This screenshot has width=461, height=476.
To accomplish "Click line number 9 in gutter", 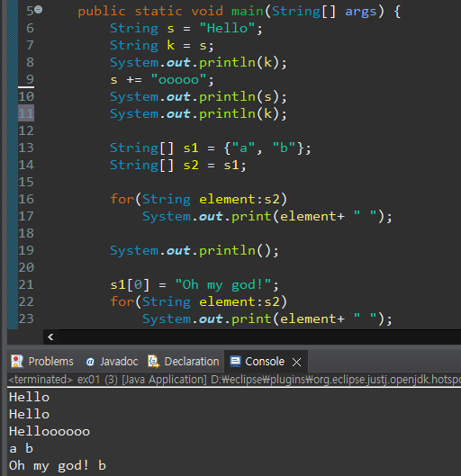I will pos(30,79).
